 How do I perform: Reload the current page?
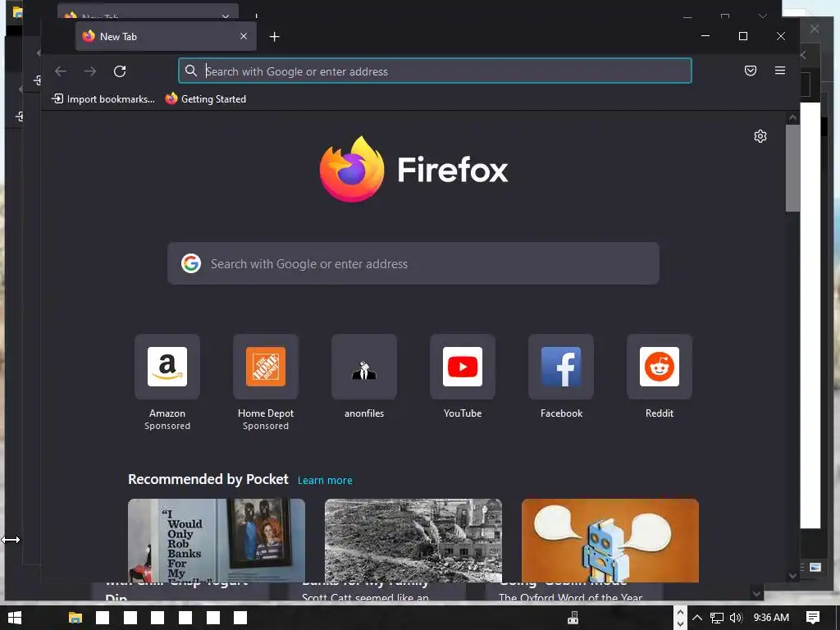[x=120, y=71]
